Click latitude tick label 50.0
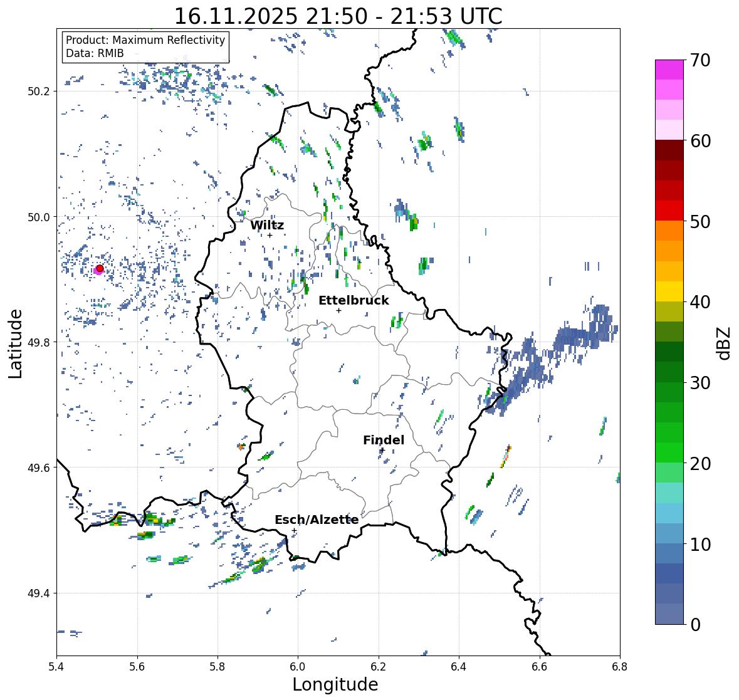 coord(39,217)
